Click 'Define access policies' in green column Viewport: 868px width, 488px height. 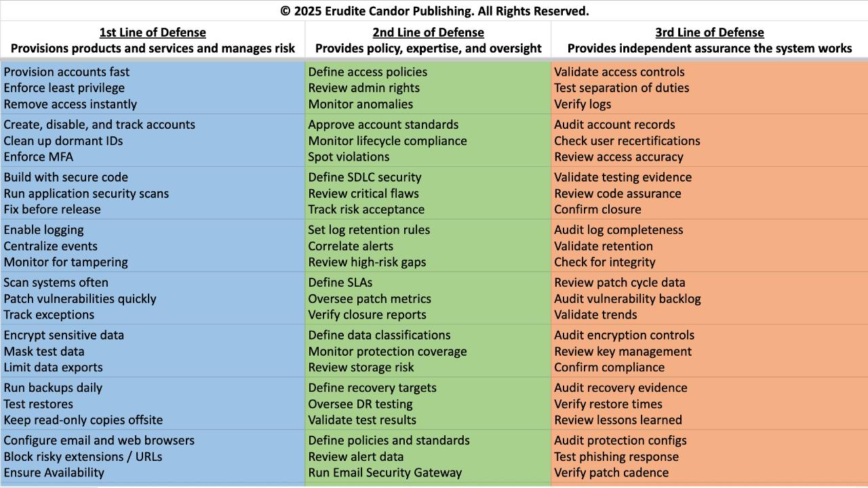click(x=368, y=72)
